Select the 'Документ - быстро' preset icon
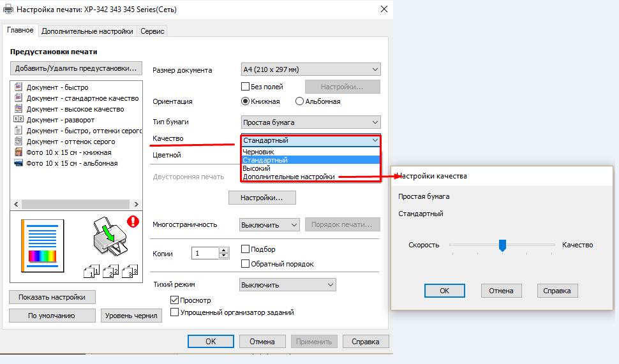This screenshot has width=619, height=364. (18, 87)
